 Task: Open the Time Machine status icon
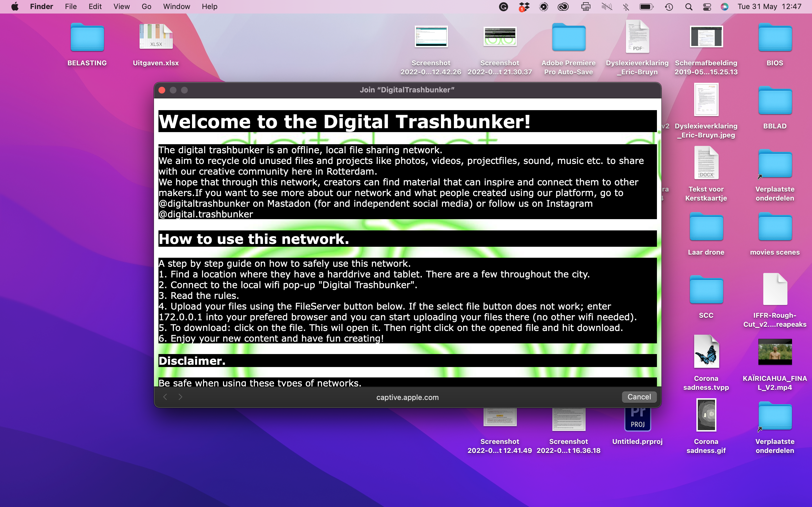coord(669,7)
